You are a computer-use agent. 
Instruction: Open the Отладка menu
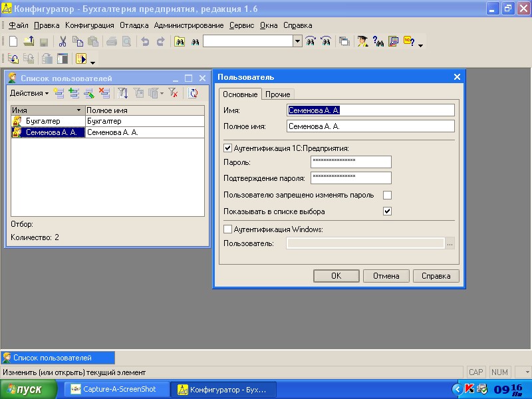(x=134, y=25)
